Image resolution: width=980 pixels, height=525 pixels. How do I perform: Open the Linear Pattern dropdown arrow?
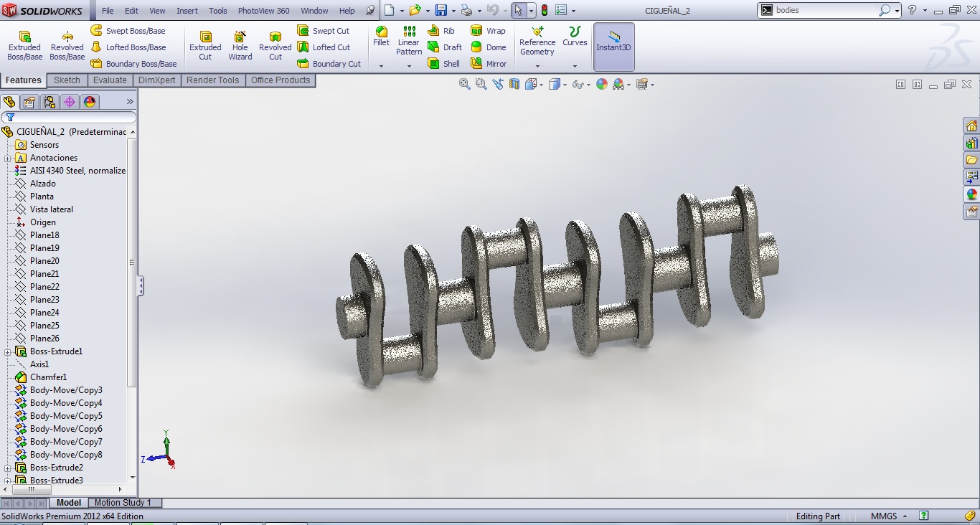pos(409,66)
